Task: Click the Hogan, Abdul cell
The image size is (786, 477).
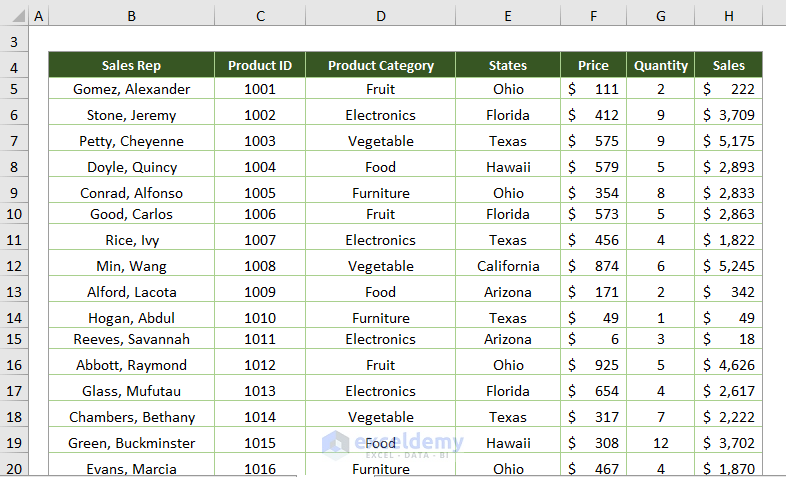Action: [x=131, y=318]
